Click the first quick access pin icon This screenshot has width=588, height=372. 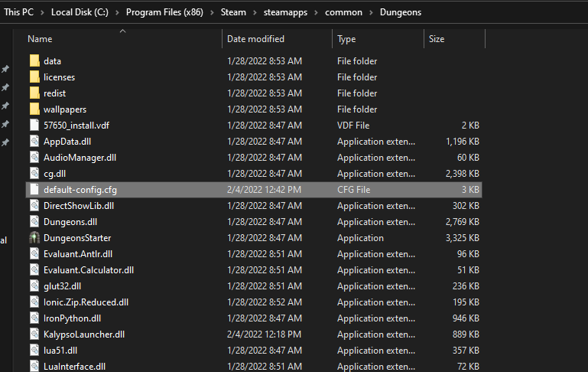(x=5, y=69)
